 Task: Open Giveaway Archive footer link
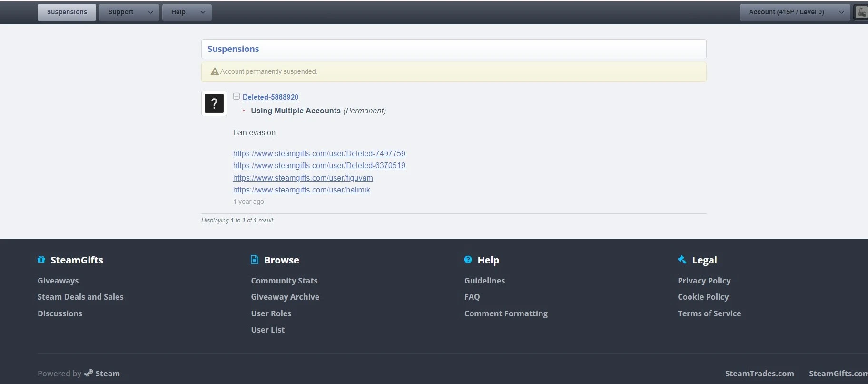285,297
